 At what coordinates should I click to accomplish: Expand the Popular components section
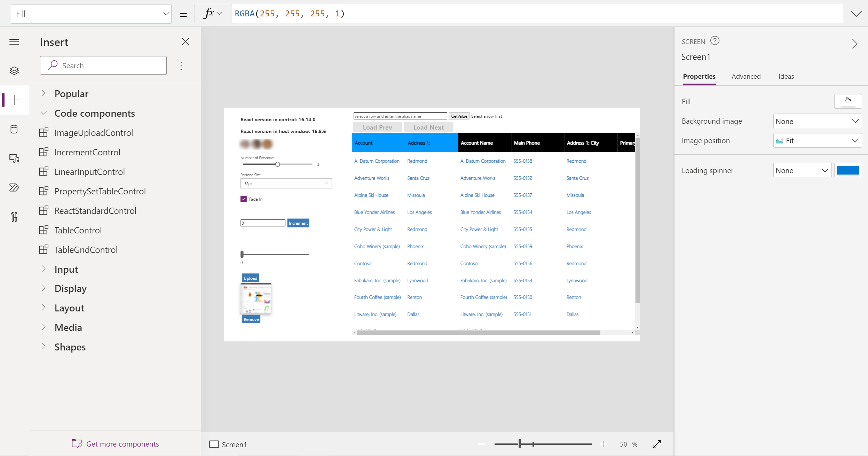tap(44, 93)
